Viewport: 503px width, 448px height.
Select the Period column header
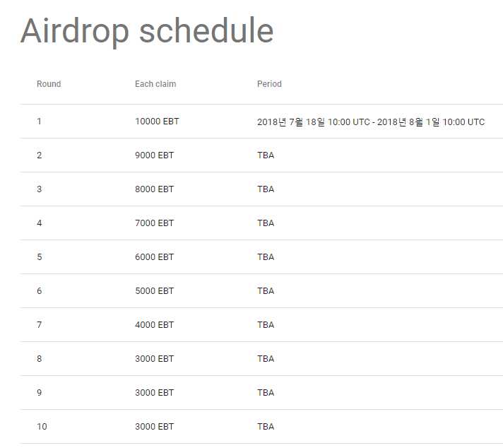[269, 84]
